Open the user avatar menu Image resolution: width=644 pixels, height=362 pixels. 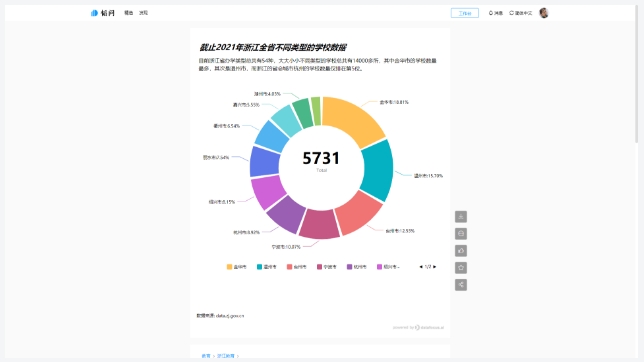[x=544, y=13]
